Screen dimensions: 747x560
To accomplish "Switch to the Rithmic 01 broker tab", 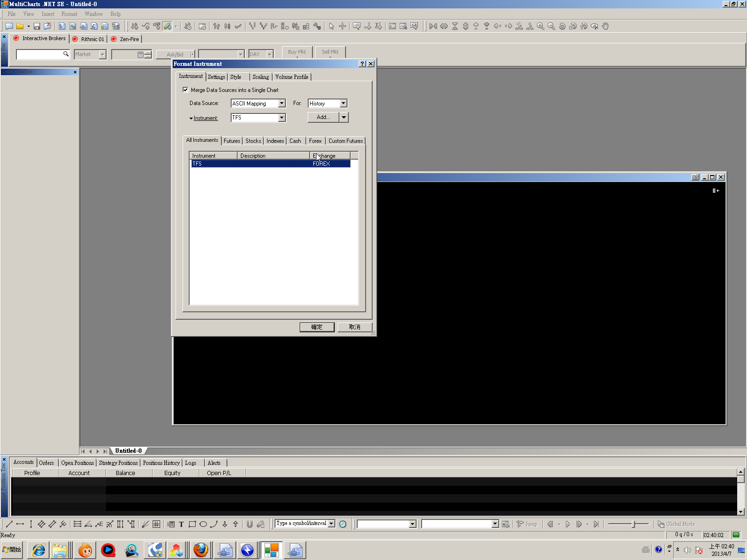I will pos(88,39).
